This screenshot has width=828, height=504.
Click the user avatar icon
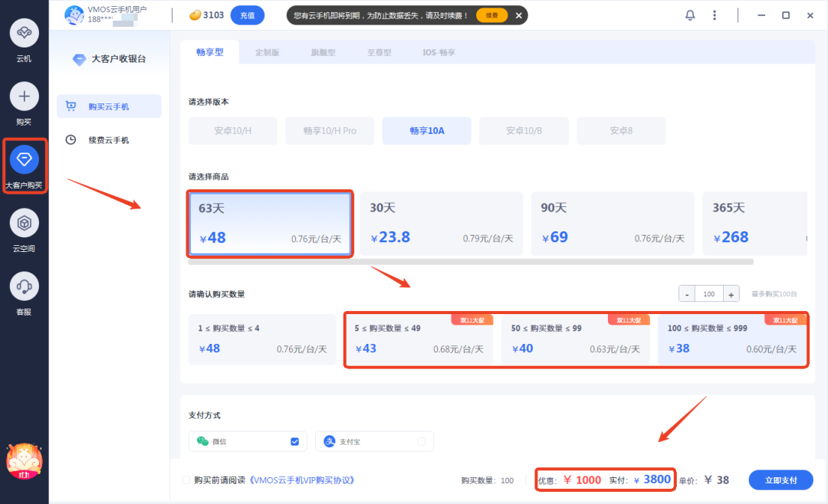click(x=74, y=15)
